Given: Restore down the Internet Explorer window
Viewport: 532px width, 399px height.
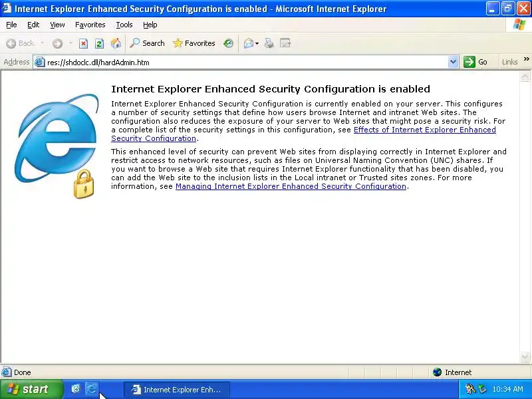Looking at the screenshot, I should (508, 9).
